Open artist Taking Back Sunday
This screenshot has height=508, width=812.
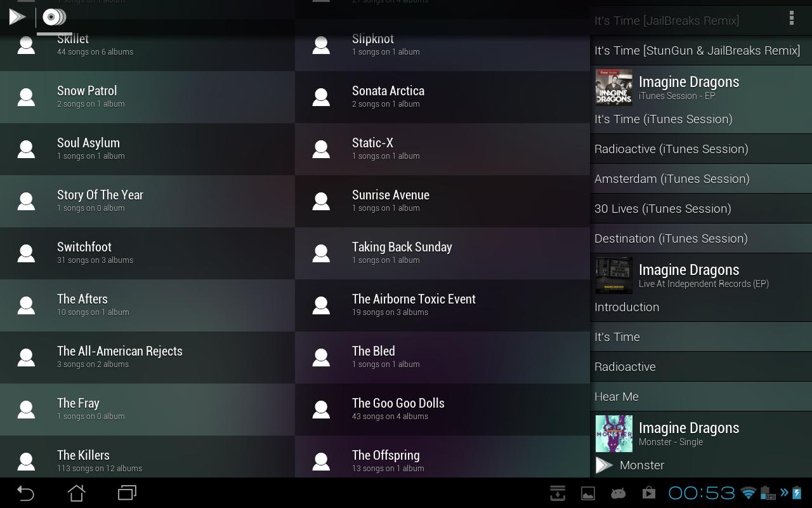[x=442, y=253]
